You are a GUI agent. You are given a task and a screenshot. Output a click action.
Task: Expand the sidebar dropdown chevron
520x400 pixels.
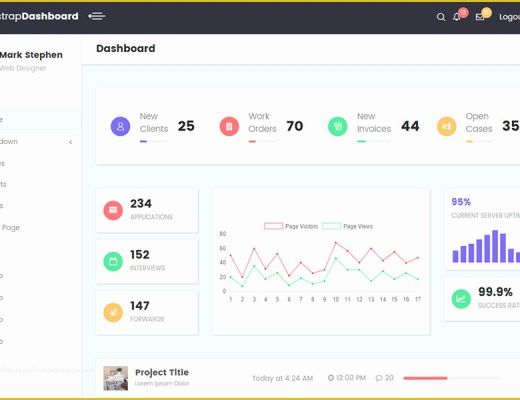[x=70, y=142]
